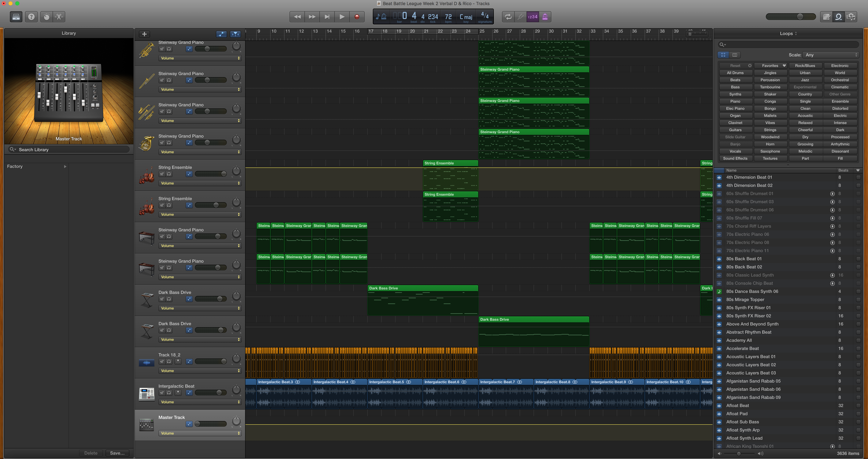Image resolution: width=868 pixels, height=459 pixels.
Task: Switch loops browser to column view
Action: (x=735, y=55)
